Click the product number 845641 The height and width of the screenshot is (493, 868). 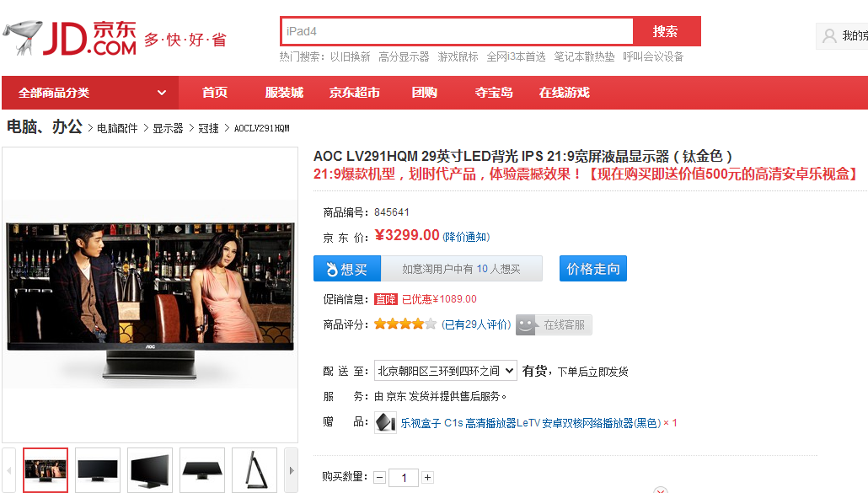coord(391,212)
